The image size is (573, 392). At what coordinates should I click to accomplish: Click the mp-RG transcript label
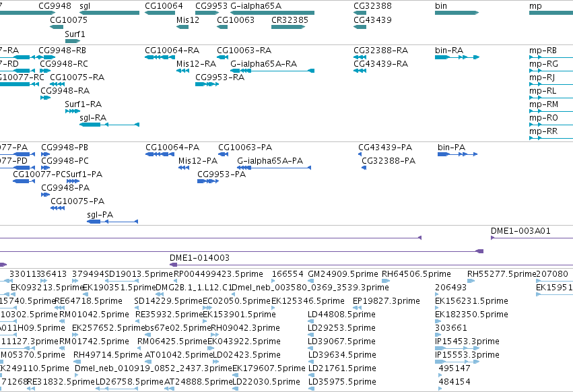pyautogui.click(x=543, y=63)
